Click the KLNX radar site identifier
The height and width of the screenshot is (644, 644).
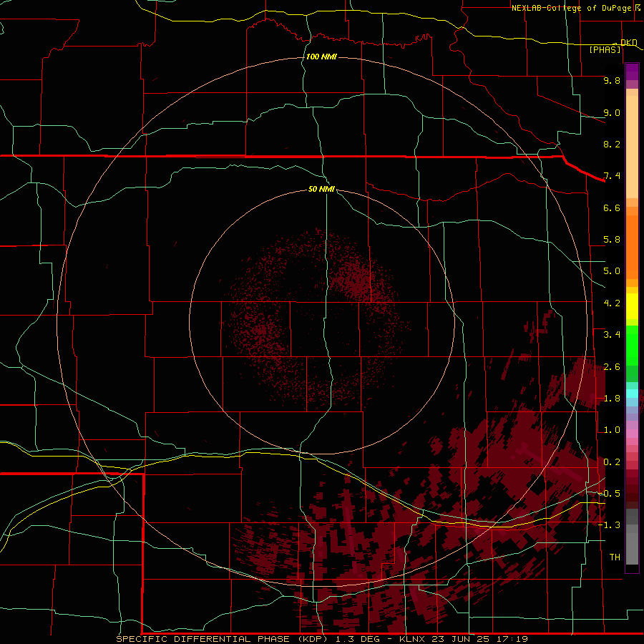coord(412,639)
